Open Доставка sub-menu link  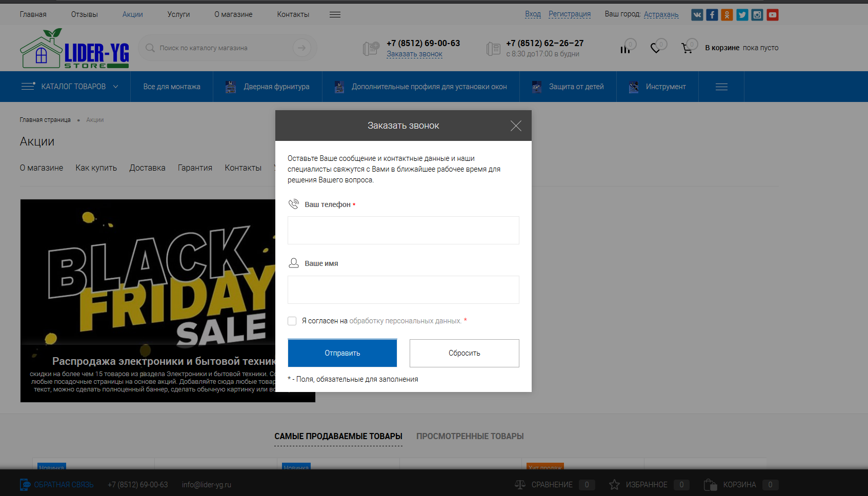148,168
